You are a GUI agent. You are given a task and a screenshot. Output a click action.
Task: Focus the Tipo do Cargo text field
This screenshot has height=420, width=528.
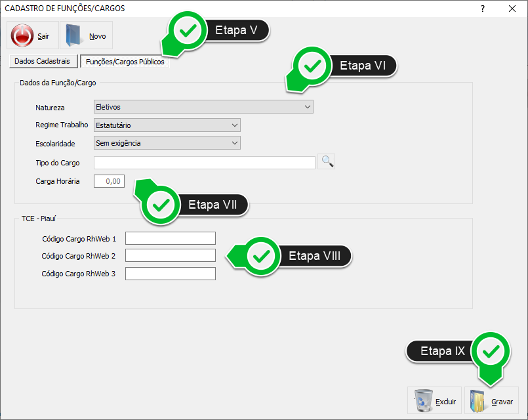[x=205, y=163]
